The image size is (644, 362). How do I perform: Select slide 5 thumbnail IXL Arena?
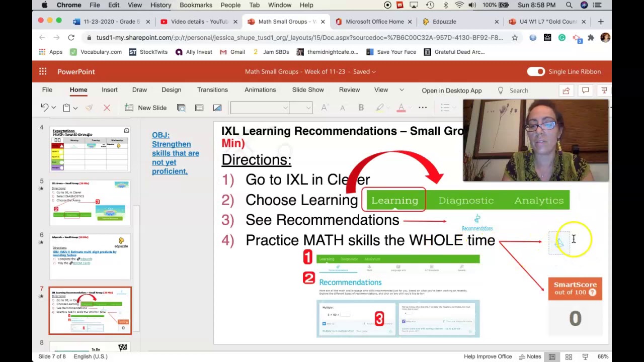point(90,203)
